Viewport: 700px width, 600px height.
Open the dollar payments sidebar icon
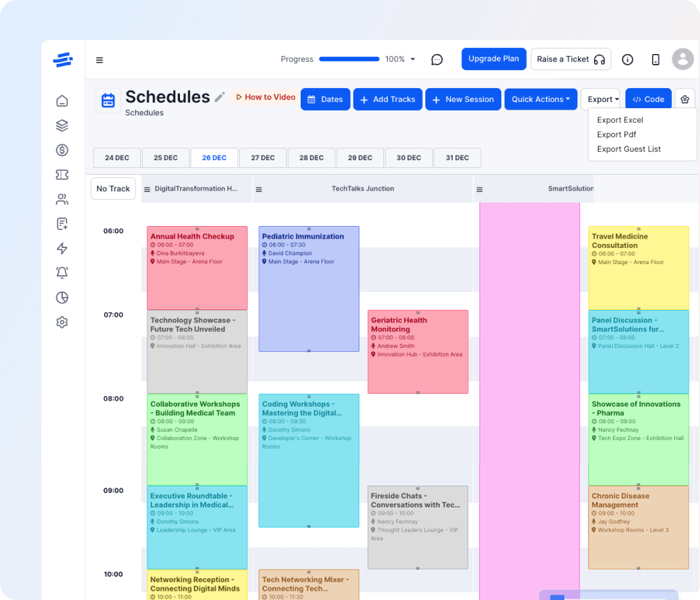(x=62, y=150)
